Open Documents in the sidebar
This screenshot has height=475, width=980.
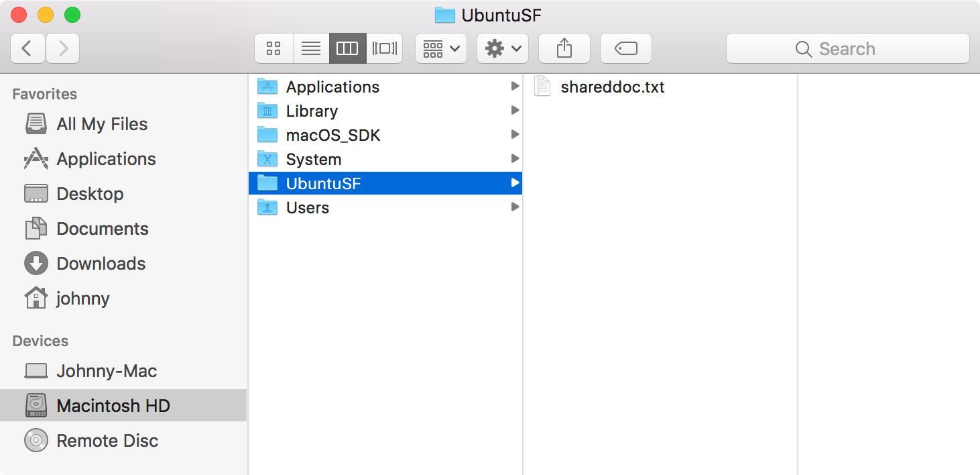pos(123,229)
